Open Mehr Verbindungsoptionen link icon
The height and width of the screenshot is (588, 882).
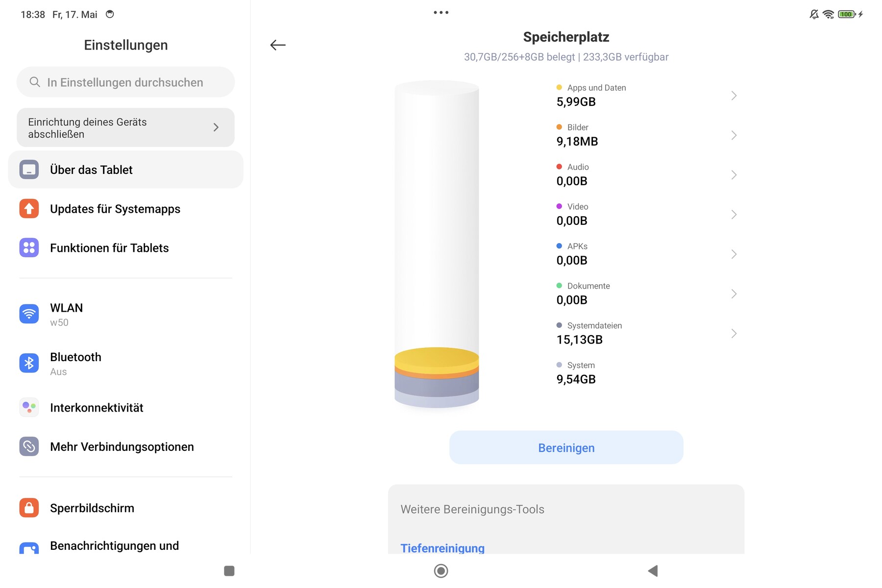pos(29,446)
